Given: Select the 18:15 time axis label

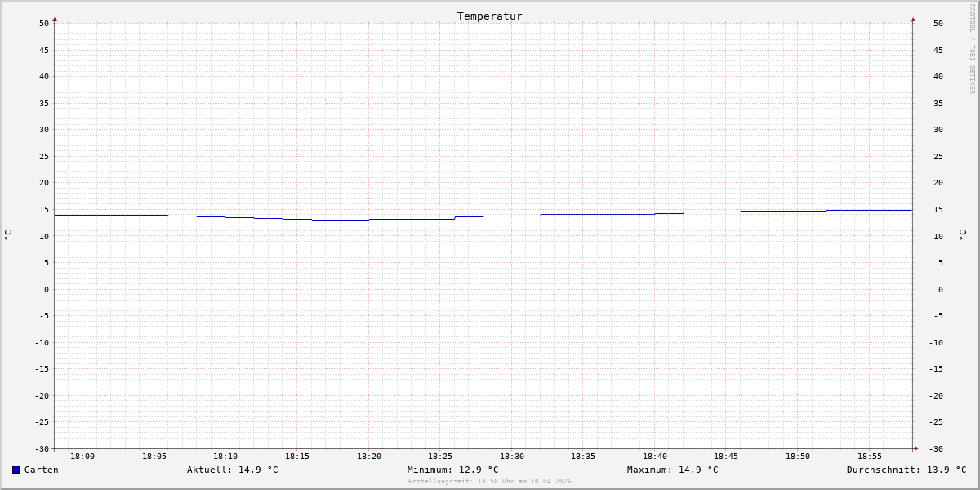Looking at the screenshot, I should click(x=297, y=457).
